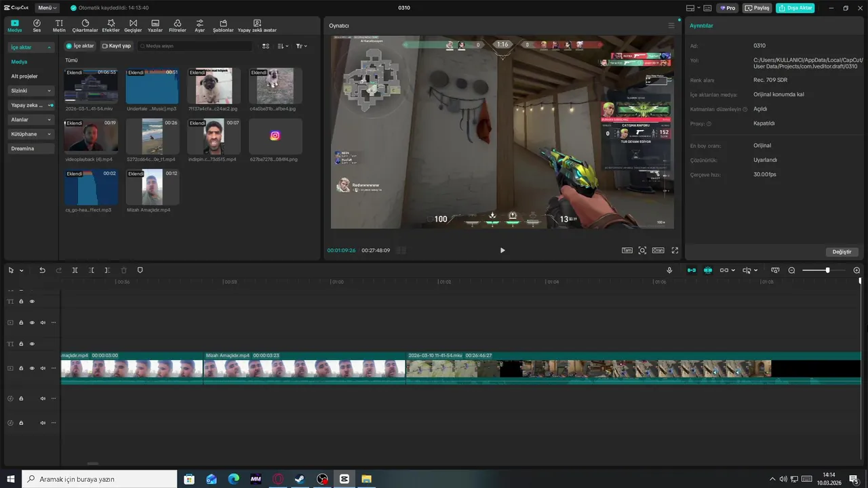This screenshot has height=488, width=868.
Task: Click the player snapshot focus icon
Action: [642, 250]
